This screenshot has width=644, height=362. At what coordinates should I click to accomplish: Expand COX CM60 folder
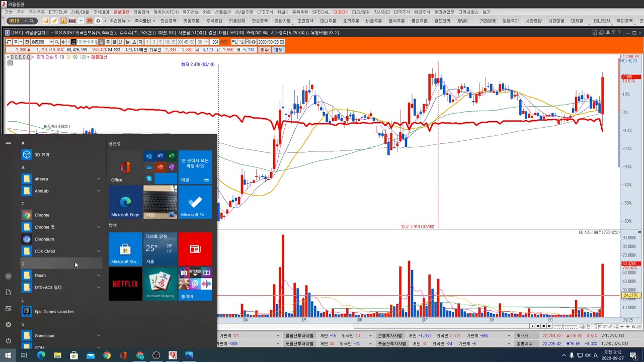[x=98, y=251]
